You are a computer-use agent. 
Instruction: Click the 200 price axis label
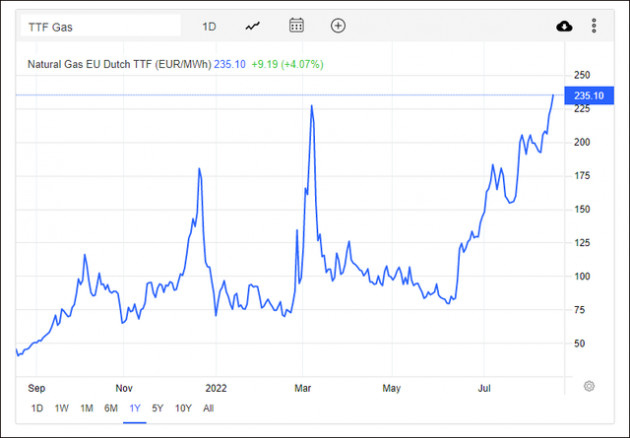[x=582, y=142]
